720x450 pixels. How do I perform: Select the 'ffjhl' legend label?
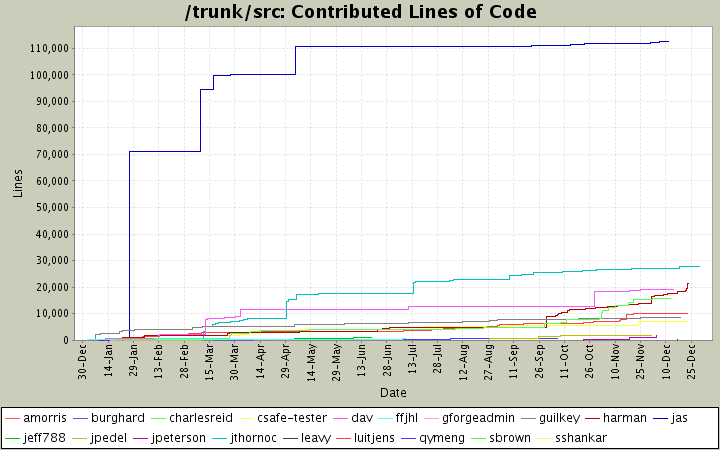point(406,418)
